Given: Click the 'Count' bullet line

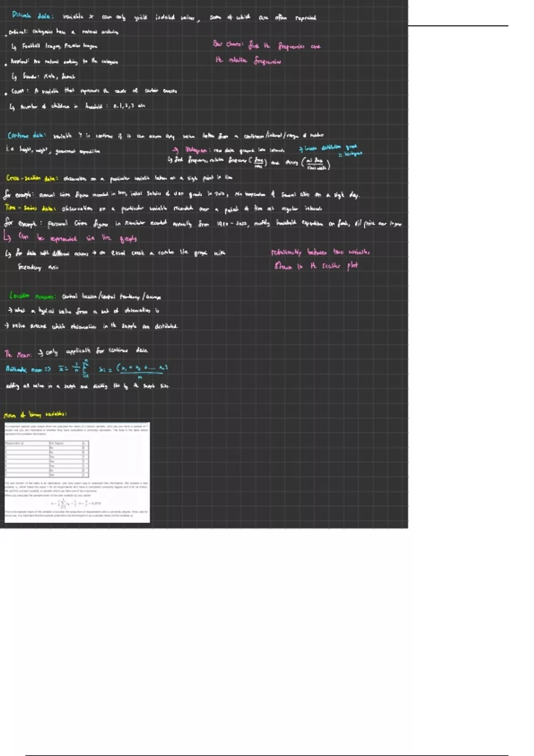Looking at the screenshot, I should click(x=93, y=91).
